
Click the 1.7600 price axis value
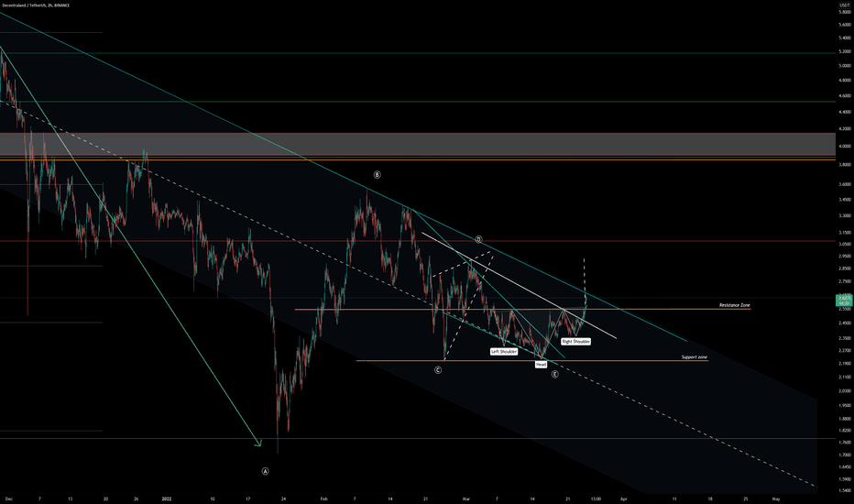click(845, 443)
